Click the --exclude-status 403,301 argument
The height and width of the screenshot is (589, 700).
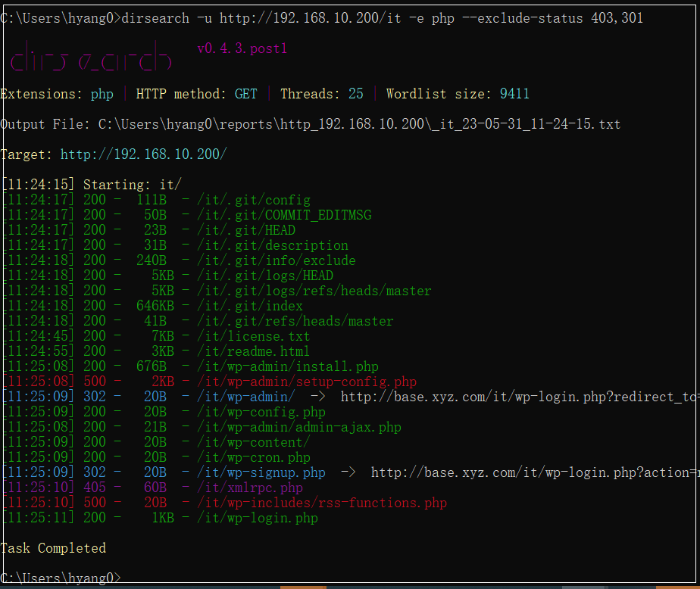552,18
